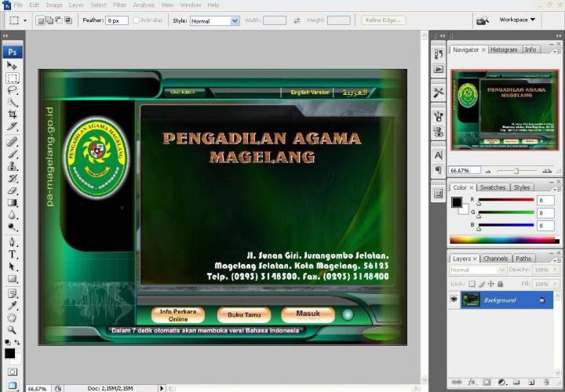Select the Move tool

tap(12, 66)
